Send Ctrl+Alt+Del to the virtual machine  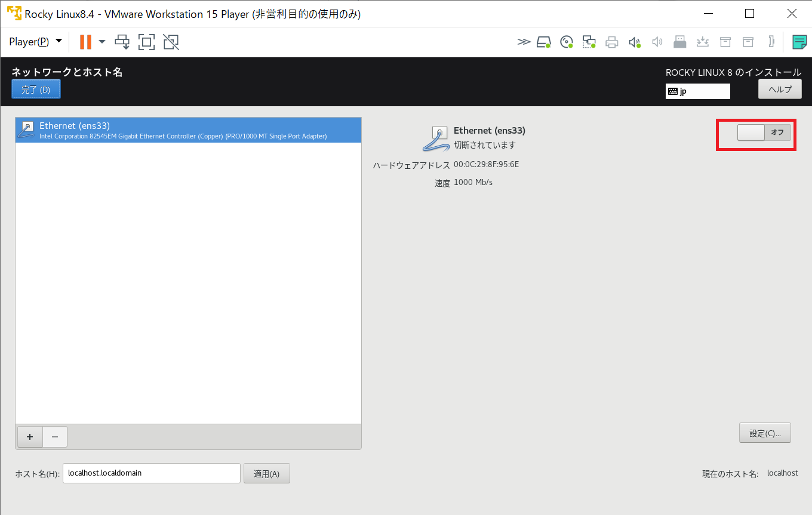[x=122, y=42]
